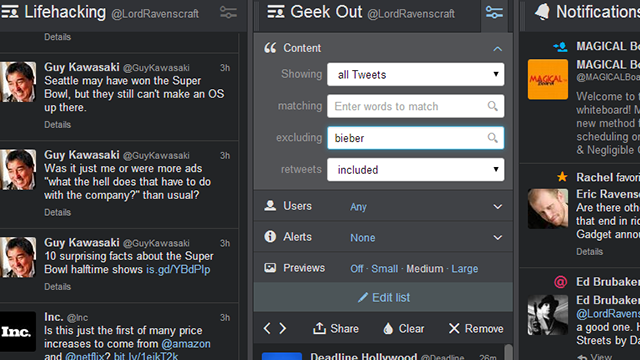Click the Previews image icon
The width and height of the screenshot is (640, 360).
[x=270, y=268]
